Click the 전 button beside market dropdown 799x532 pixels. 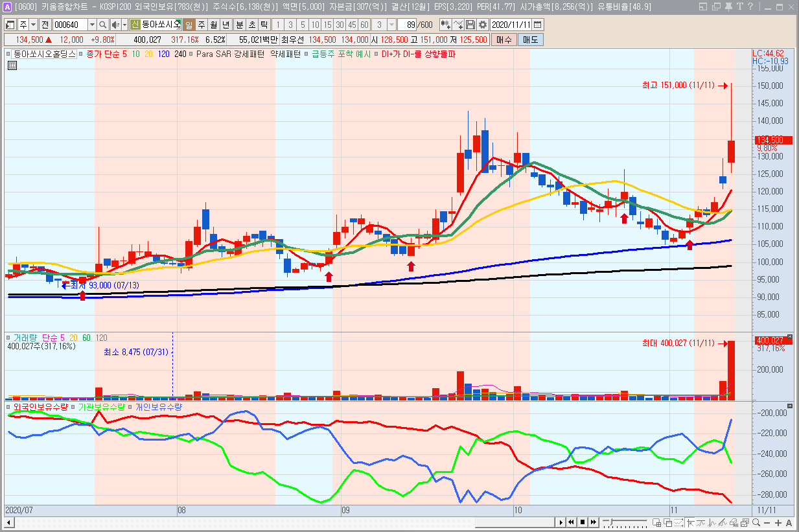coord(45,25)
